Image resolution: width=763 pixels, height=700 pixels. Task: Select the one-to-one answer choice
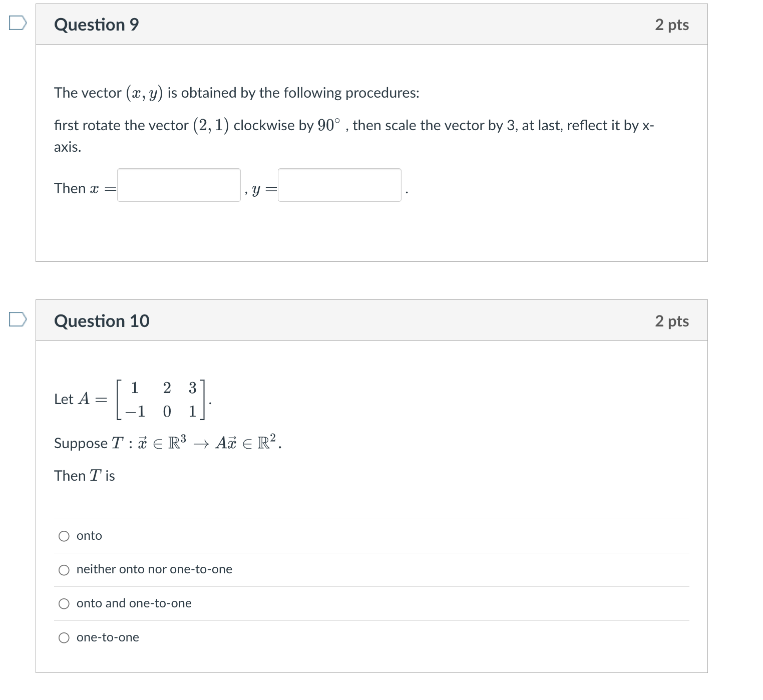pyautogui.click(x=64, y=637)
